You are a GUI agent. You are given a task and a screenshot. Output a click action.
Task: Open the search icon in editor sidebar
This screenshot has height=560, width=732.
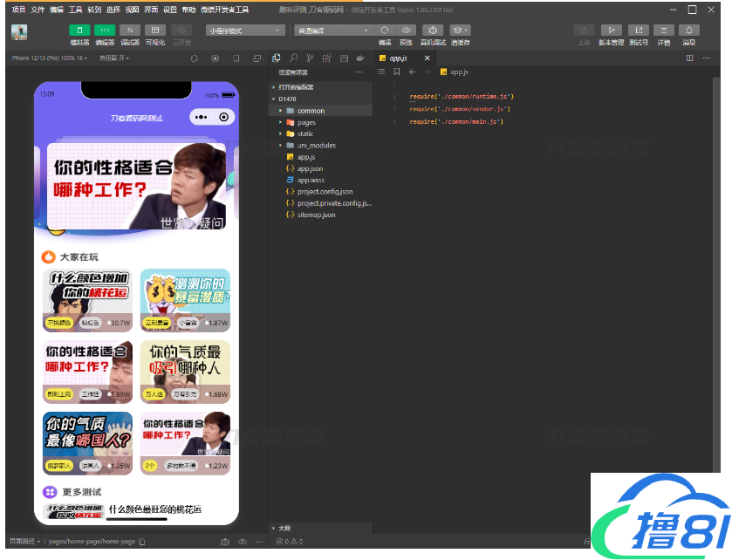point(294,58)
